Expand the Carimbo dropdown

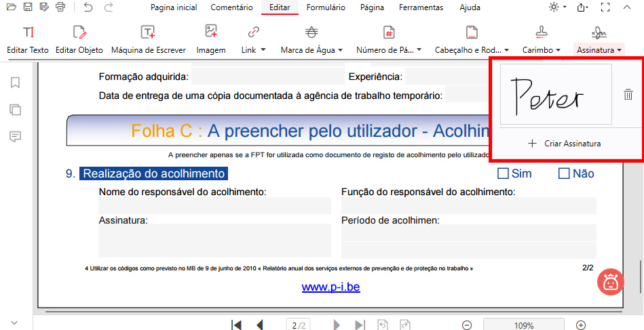(x=558, y=50)
